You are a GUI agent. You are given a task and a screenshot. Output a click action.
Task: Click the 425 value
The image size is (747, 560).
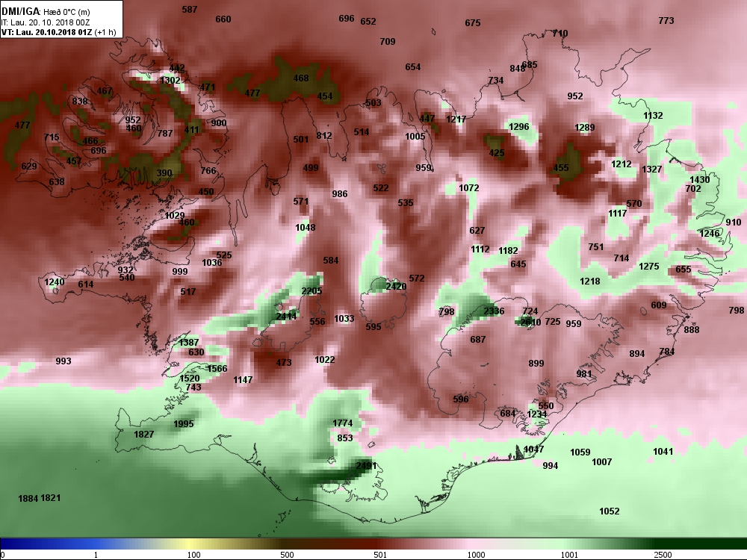(x=497, y=153)
